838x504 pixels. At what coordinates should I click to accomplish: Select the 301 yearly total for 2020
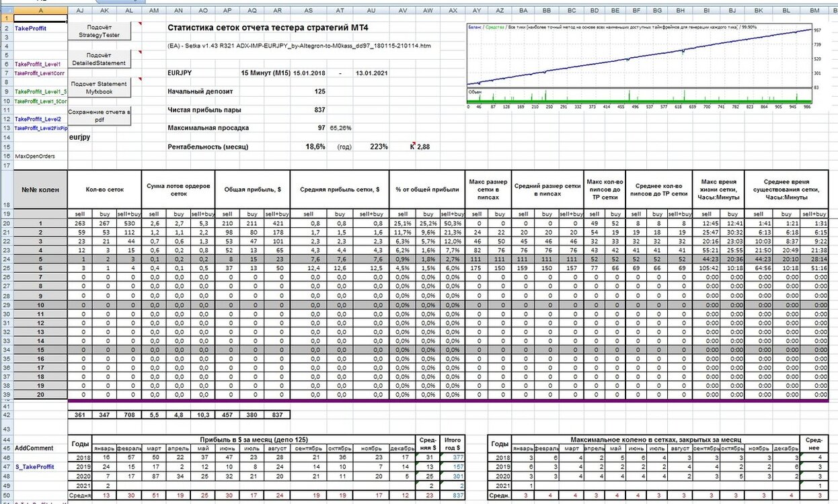pyautogui.click(x=453, y=475)
